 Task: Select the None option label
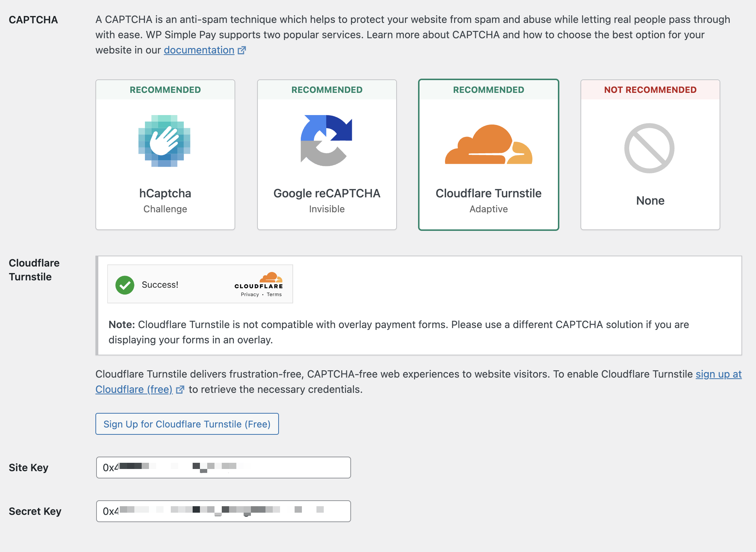650,201
